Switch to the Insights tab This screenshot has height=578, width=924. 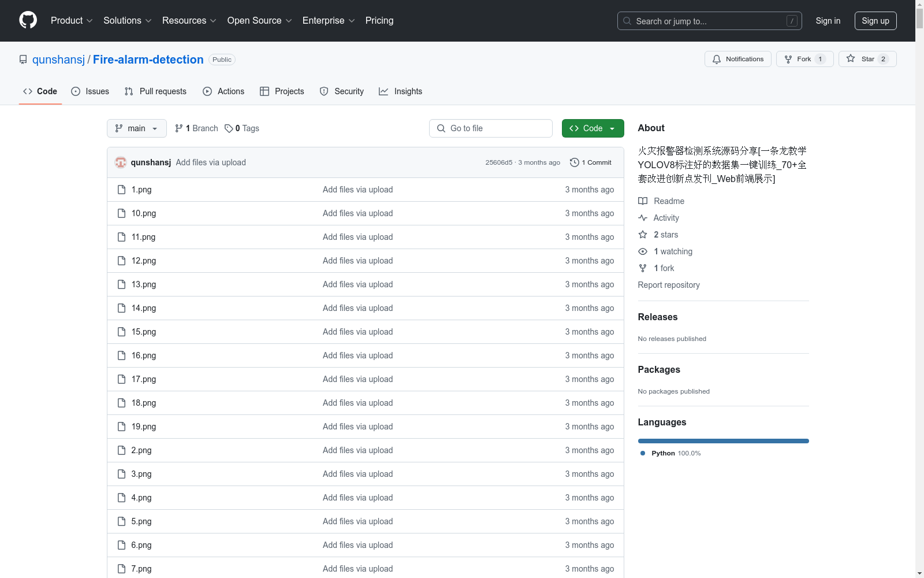pos(401,91)
